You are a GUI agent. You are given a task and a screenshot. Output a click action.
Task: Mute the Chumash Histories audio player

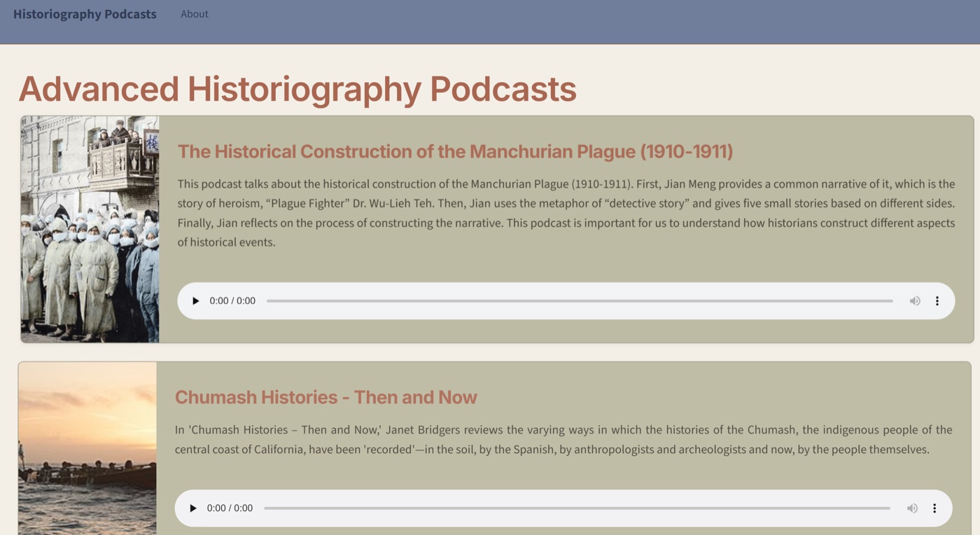[x=912, y=508]
